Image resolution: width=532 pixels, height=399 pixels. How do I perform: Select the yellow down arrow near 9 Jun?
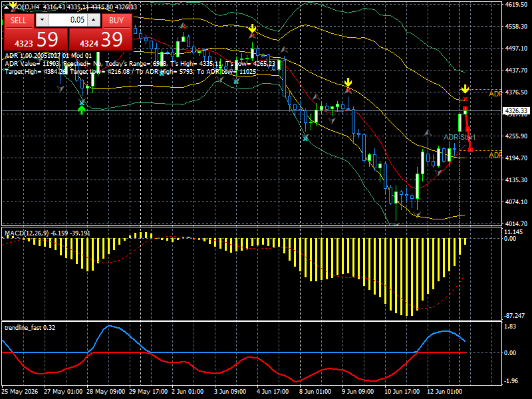(x=348, y=82)
